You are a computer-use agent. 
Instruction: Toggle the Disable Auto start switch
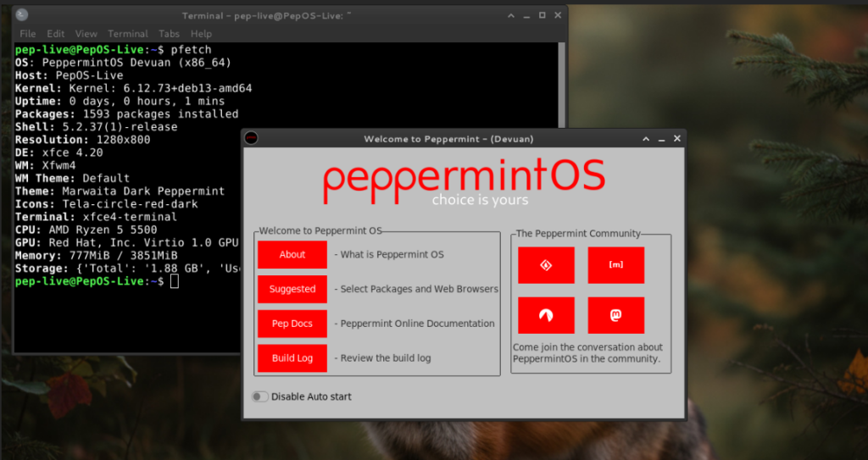pos(259,396)
